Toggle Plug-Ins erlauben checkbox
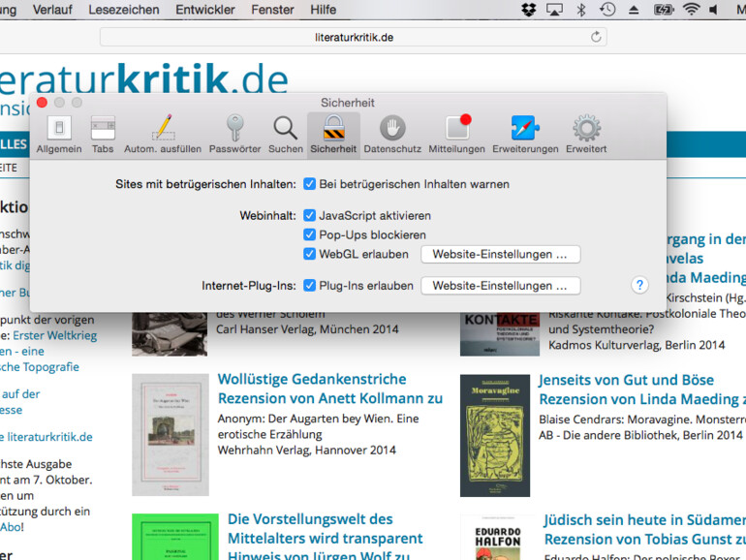746x560 pixels. pos(310,286)
